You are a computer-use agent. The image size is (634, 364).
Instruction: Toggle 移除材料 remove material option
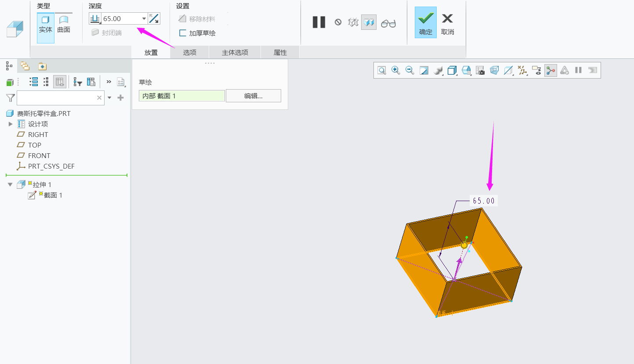coord(197,19)
